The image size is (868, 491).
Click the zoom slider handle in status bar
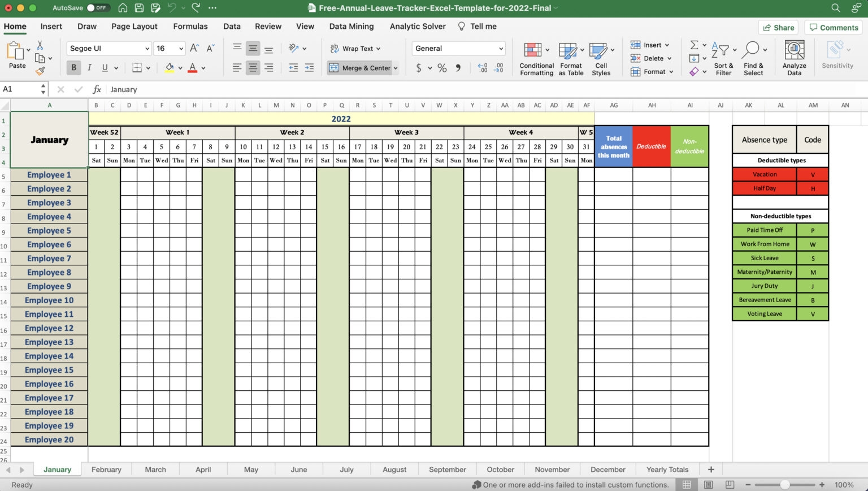point(785,485)
